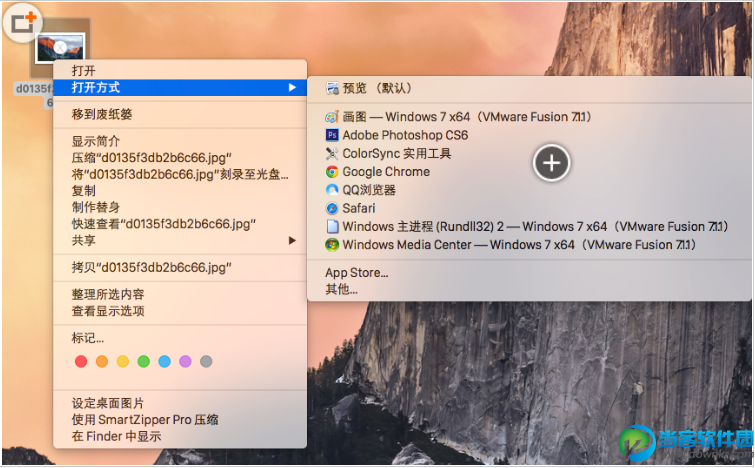755x468 pixels.
Task: Choose 移到废纸篓 to trash the file
Action: (x=180, y=115)
